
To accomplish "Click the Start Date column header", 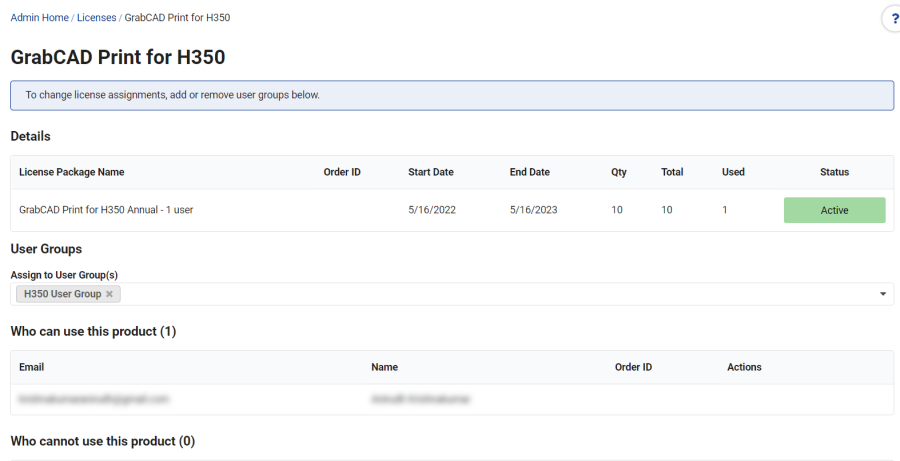I will tap(430, 172).
